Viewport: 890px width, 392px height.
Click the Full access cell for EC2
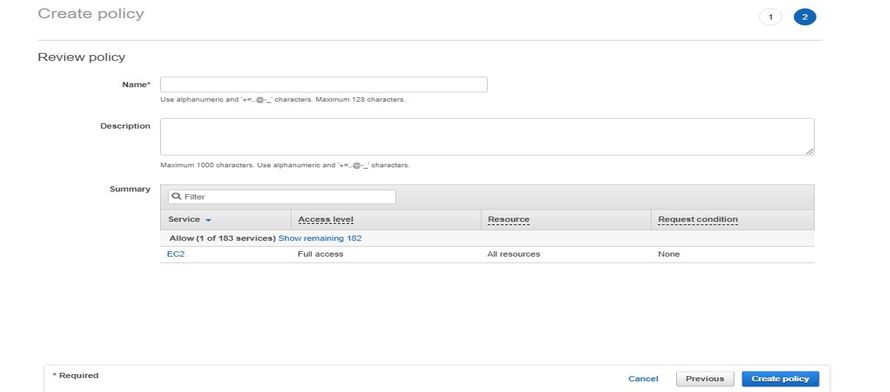(320, 254)
